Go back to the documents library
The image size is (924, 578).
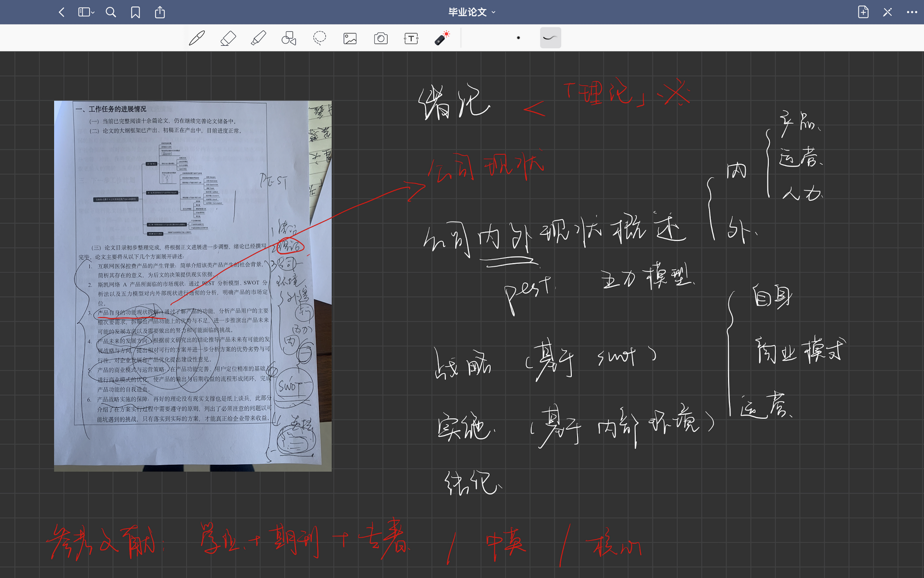pyautogui.click(x=61, y=12)
